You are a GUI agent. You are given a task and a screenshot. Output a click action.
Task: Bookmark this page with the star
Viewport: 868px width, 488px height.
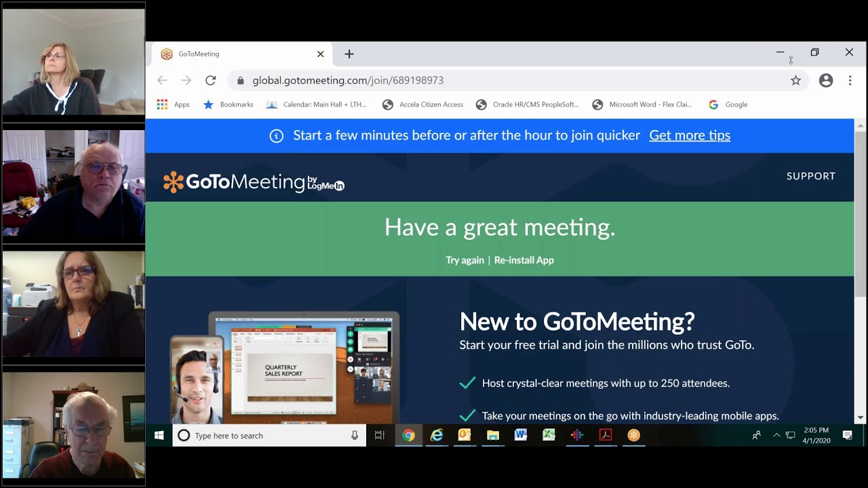pos(795,81)
